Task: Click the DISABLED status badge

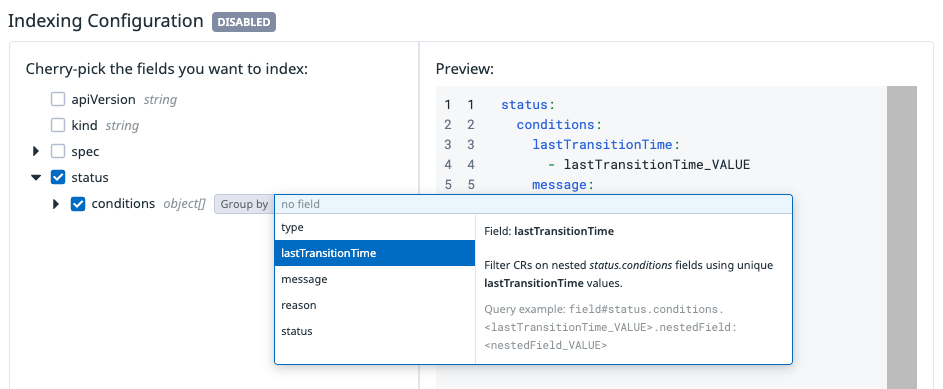Action: pos(244,22)
